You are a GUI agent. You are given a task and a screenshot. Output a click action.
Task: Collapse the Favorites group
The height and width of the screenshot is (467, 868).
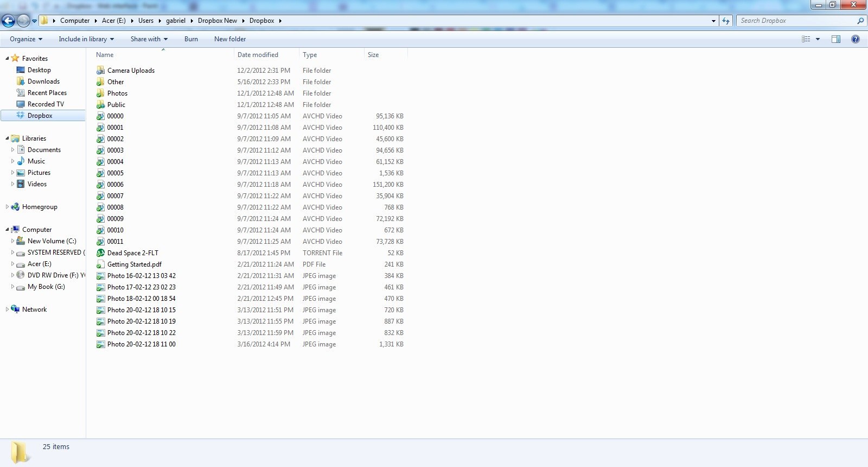click(x=7, y=59)
